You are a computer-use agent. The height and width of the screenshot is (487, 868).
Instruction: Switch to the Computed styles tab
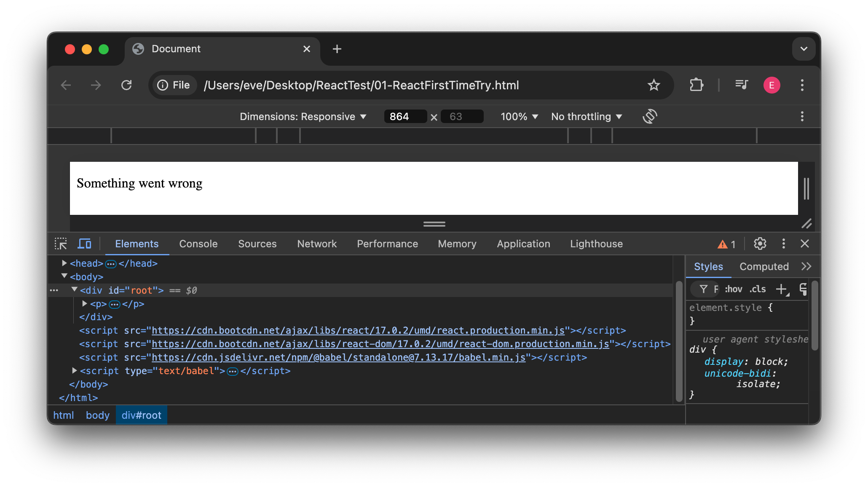(x=764, y=267)
